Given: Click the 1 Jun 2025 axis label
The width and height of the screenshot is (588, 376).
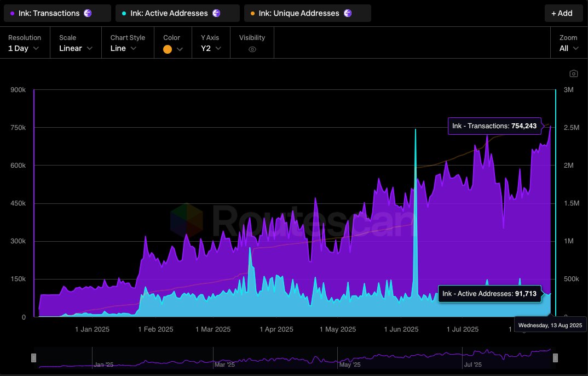Looking at the screenshot, I should pyautogui.click(x=401, y=329).
